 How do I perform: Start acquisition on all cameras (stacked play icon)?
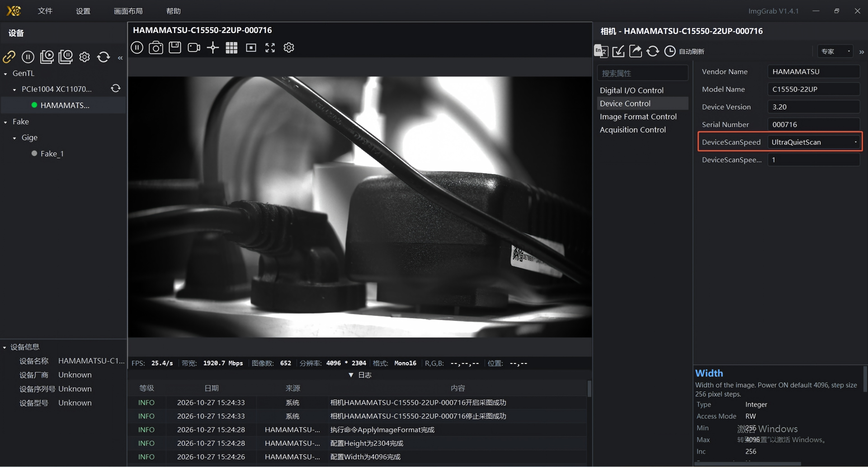[x=47, y=57]
